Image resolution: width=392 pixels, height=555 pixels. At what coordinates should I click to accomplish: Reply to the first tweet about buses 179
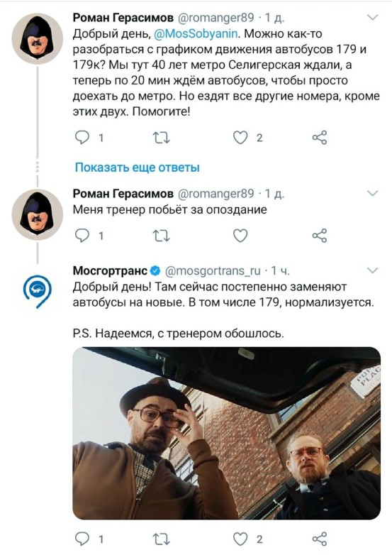(82, 138)
